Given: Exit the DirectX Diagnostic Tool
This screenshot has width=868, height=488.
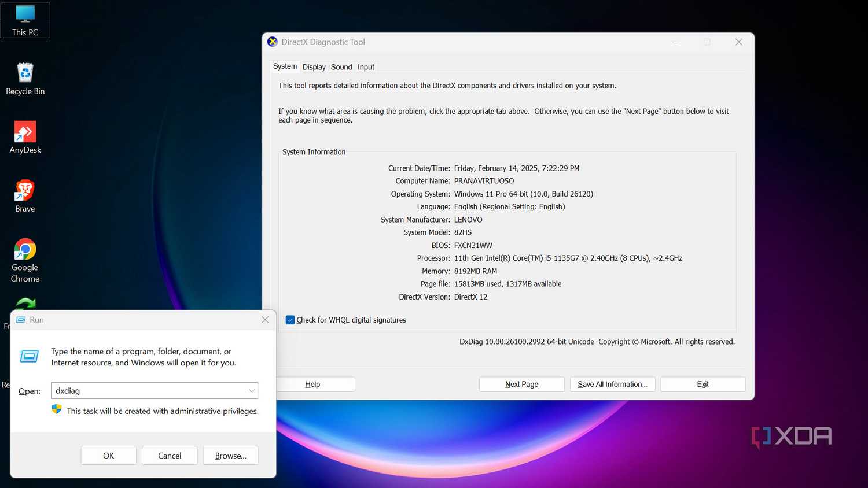Looking at the screenshot, I should coord(703,385).
